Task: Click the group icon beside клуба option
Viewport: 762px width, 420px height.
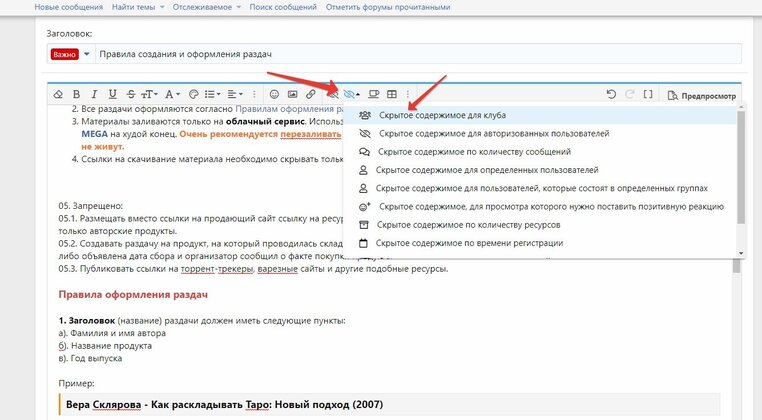Action: [364, 115]
